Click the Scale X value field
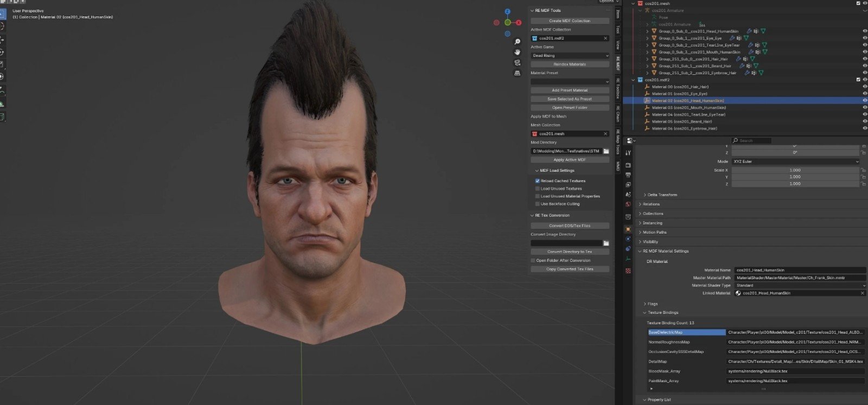Image resolution: width=868 pixels, height=405 pixels. [795, 170]
